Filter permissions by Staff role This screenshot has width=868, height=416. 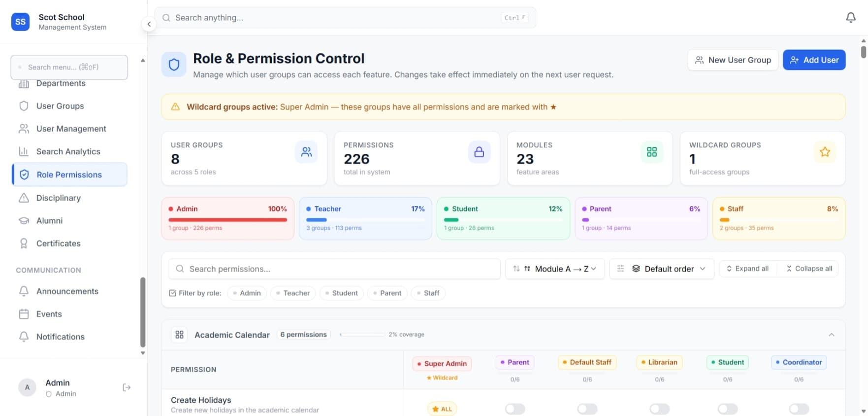click(428, 293)
